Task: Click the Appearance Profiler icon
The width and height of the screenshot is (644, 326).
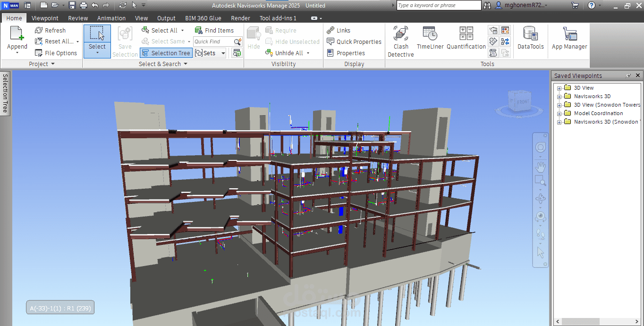Action: [x=505, y=30]
